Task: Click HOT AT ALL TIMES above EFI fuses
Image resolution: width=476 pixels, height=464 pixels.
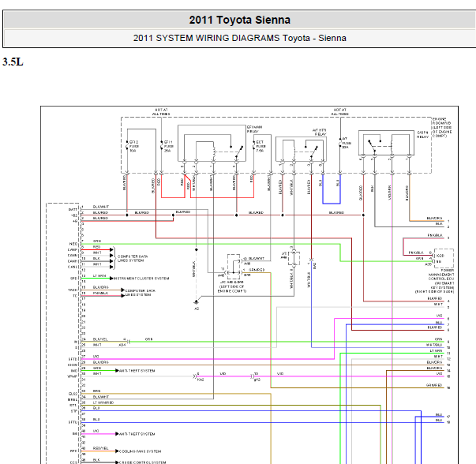Action: point(161,112)
